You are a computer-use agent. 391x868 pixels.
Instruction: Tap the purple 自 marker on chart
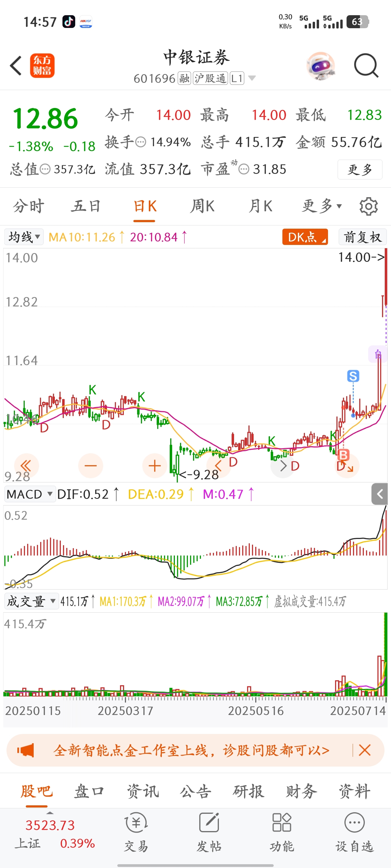click(x=378, y=354)
